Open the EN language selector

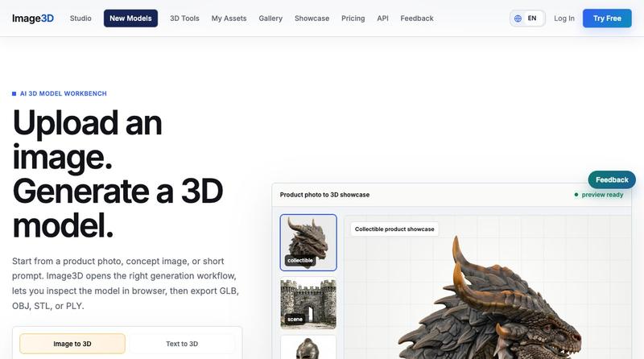coord(527,19)
